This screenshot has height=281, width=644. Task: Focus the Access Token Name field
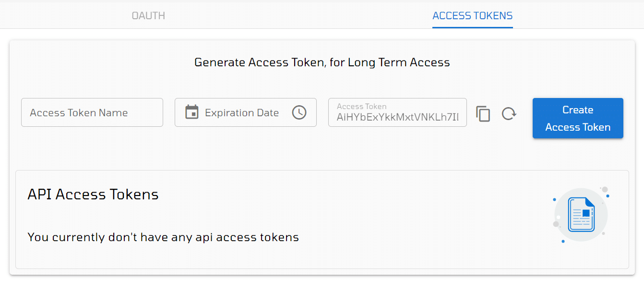[92, 112]
